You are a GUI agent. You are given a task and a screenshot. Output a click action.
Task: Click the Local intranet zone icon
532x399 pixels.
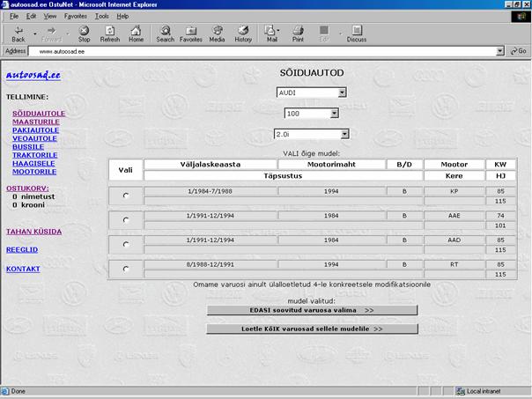click(x=460, y=391)
